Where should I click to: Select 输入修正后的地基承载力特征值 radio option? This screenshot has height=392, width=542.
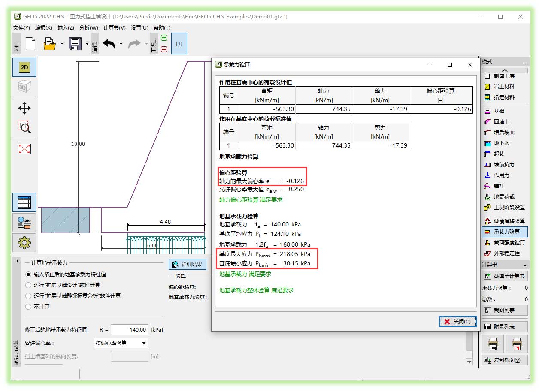28,274
